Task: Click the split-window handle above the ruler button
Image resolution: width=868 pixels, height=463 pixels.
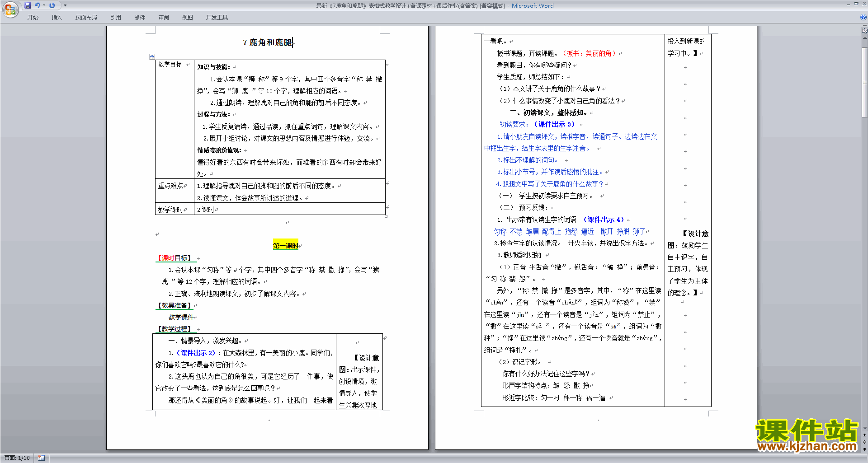Action: coord(865,26)
